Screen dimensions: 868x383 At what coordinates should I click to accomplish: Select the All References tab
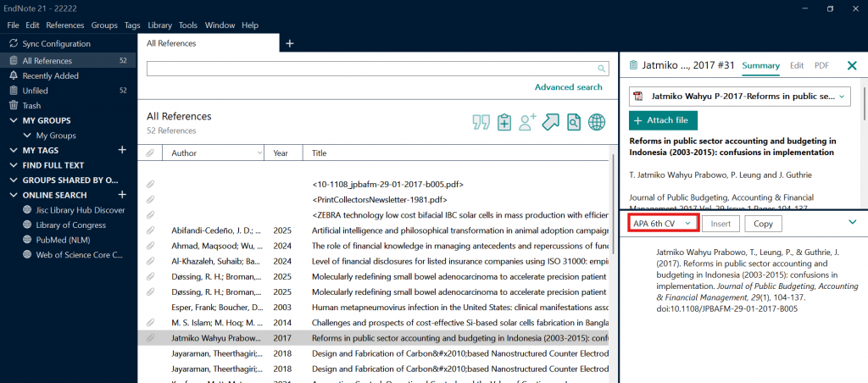click(x=209, y=43)
